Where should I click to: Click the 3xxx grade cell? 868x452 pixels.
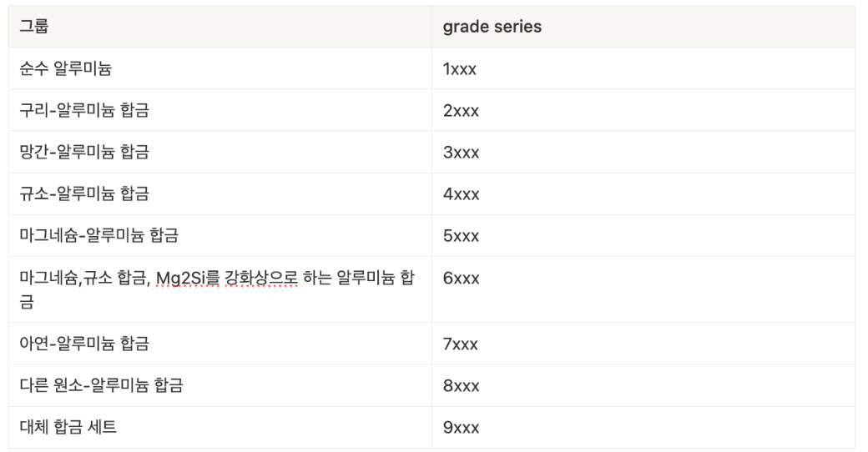pos(643,152)
